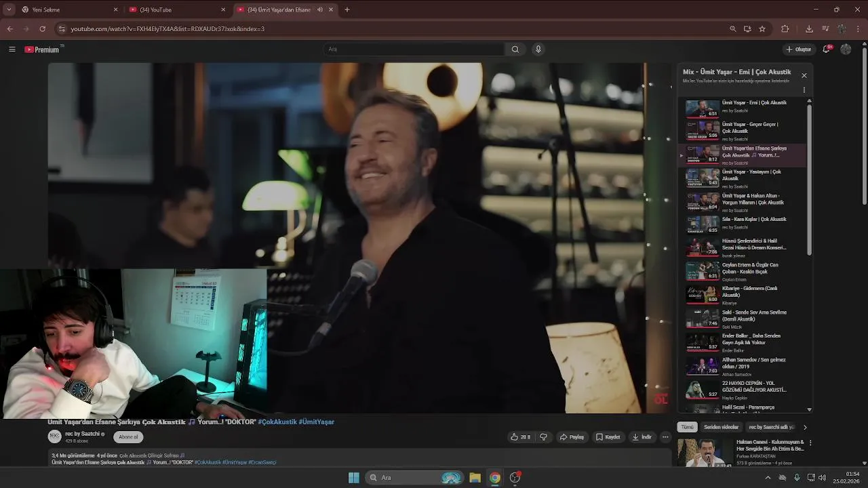Screen dimensions: 868x488
Task: Open Chrome extensions puzzle icon
Action: [785, 29]
